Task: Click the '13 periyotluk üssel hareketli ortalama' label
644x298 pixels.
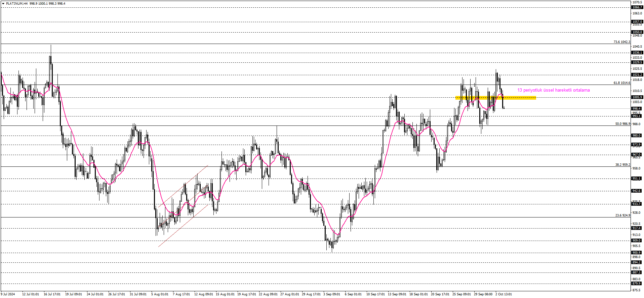Action: (553, 90)
